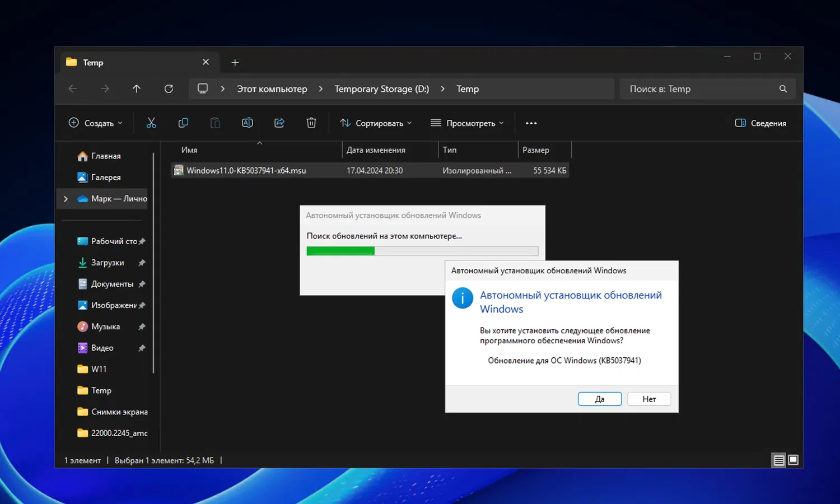This screenshot has height=504, width=840.
Task: Switch to large thumbnails view icon
Action: (794, 460)
